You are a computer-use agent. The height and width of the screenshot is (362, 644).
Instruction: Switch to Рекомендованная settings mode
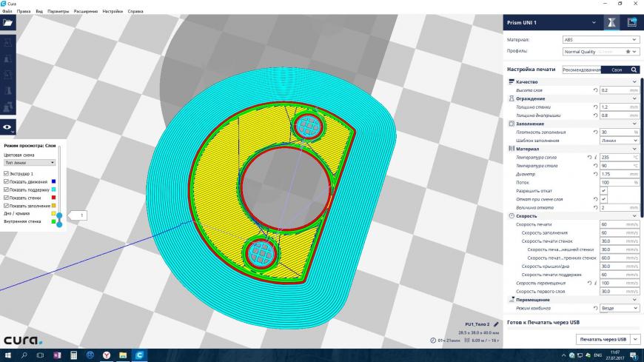582,70
